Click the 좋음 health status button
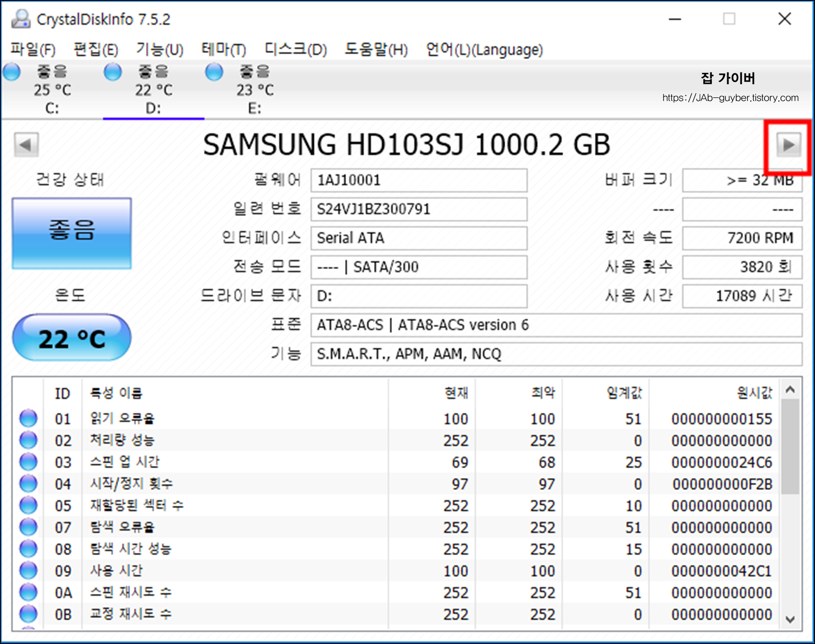815x644 pixels. pos(72,233)
